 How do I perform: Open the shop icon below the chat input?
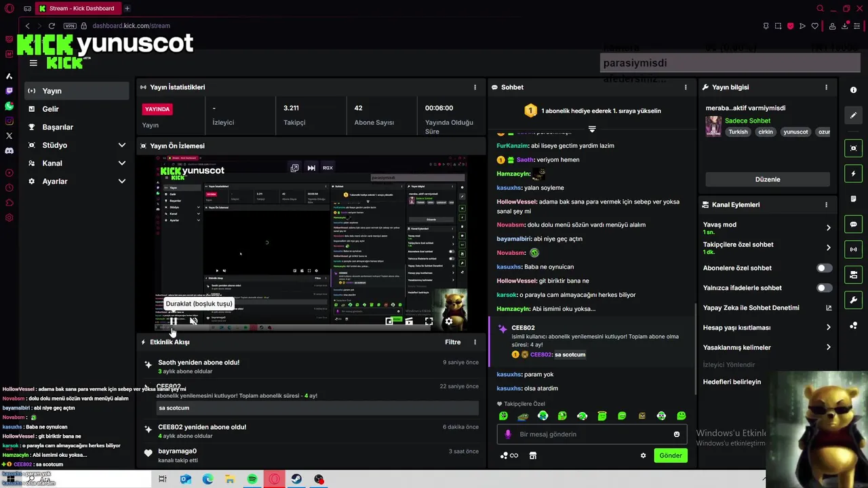point(533,455)
